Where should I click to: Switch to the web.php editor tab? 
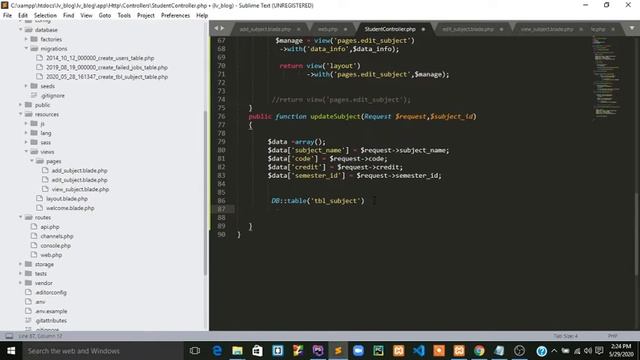(x=328, y=29)
